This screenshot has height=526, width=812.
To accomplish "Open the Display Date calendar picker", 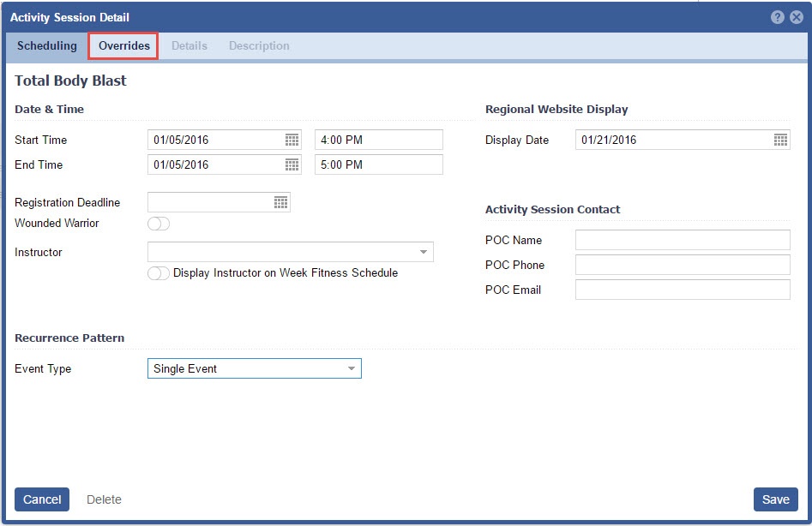I will [x=780, y=140].
